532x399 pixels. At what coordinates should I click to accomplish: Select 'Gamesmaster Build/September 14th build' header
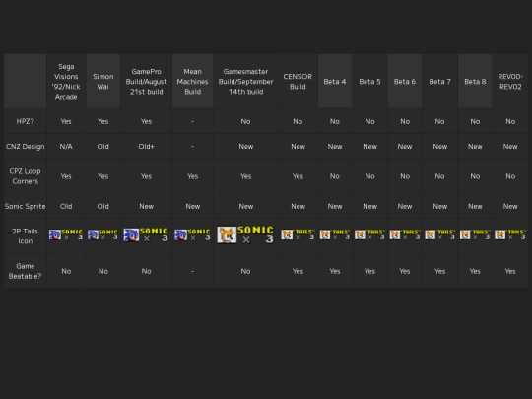coord(245,82)
